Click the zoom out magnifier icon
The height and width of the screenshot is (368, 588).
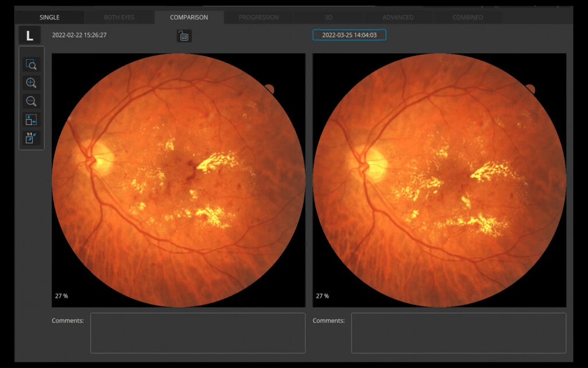[31, 101]
